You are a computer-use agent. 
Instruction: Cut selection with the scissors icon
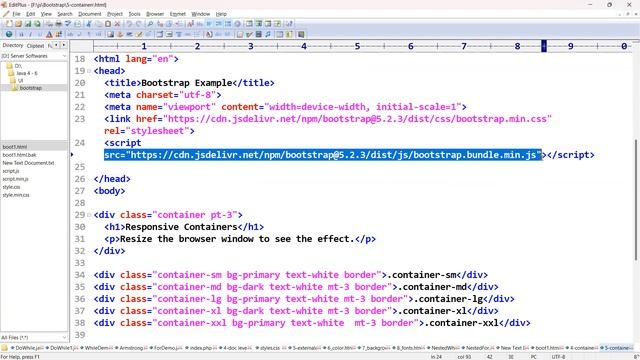pyautogui.click(x=89, y=24)
